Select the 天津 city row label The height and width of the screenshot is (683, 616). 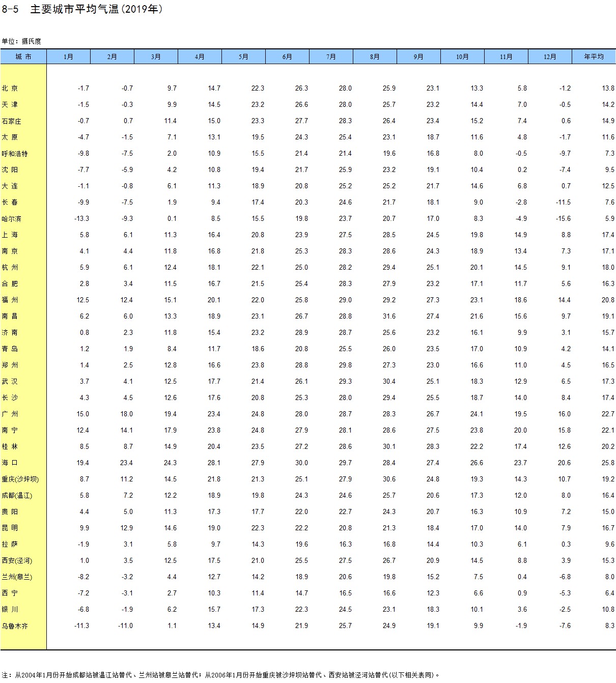(10, 104)
